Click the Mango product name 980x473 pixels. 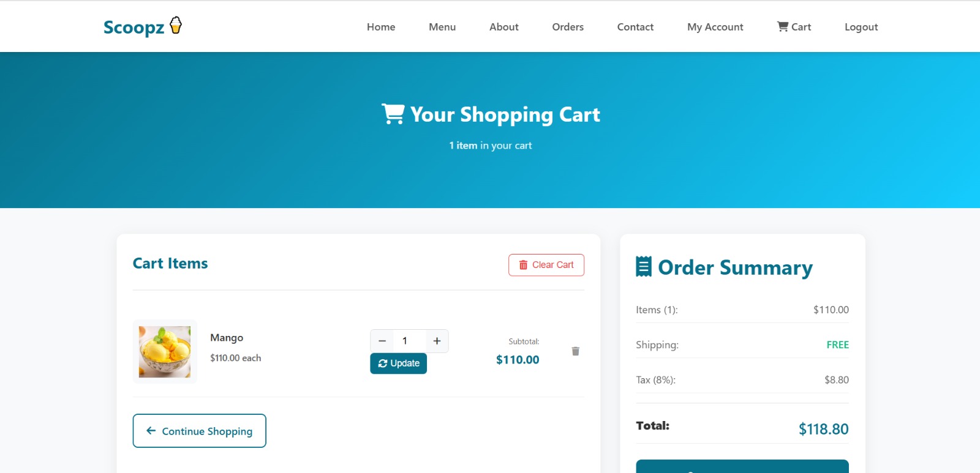point(227,338)
